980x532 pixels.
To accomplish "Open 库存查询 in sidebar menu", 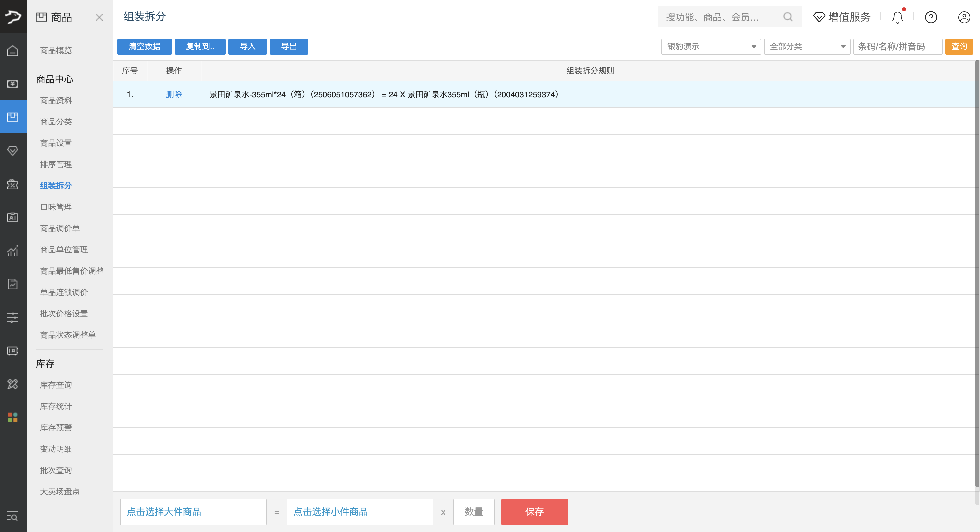I will point(56,385).
